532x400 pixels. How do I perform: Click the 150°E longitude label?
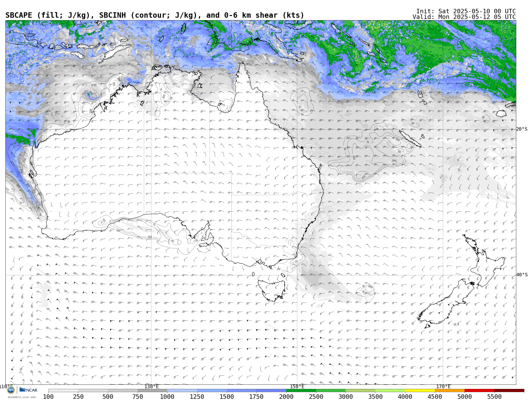(x=297, y=386)
